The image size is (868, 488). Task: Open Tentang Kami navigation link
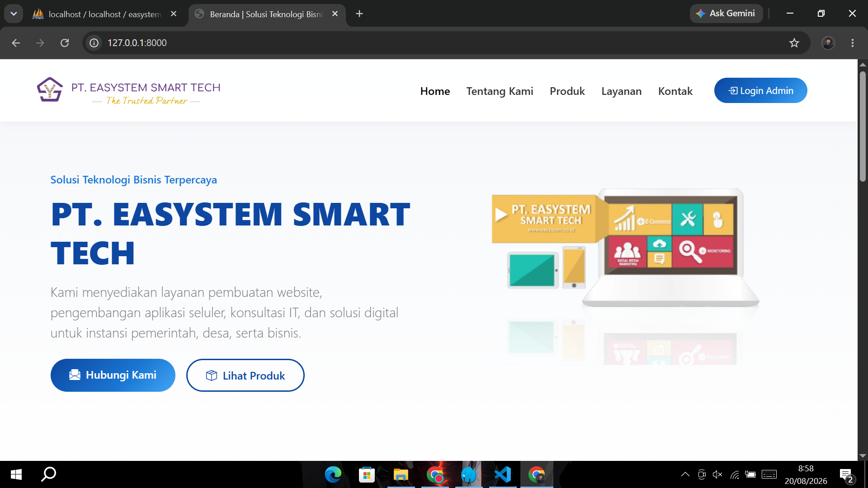(500, 91)
